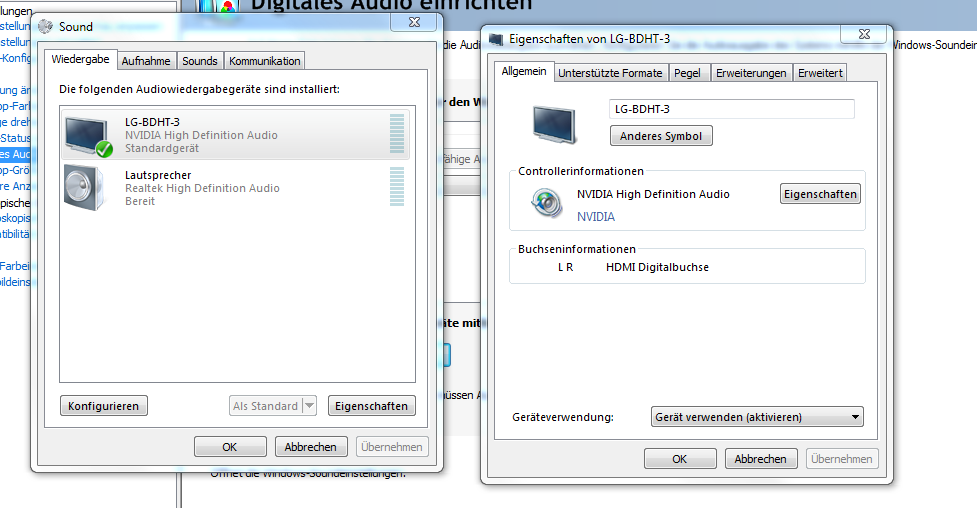Click Übernehmen in the Sound window
977x508 pixels.
coord(392,447)
